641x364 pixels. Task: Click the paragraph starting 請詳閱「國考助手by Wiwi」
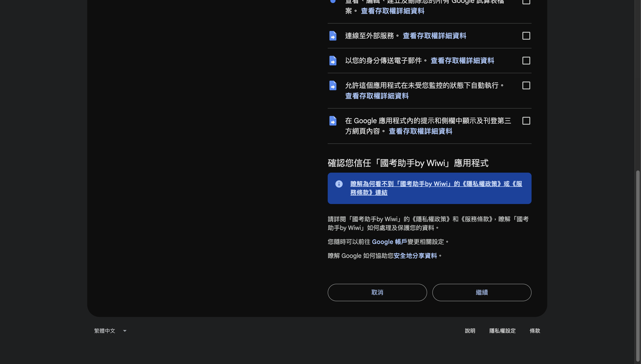428,223
